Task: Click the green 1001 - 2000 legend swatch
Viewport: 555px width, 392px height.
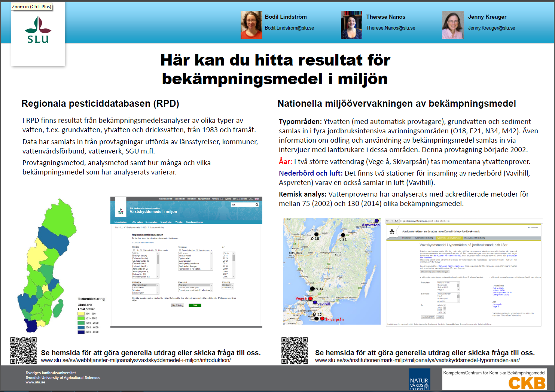Action: [81, 323]
